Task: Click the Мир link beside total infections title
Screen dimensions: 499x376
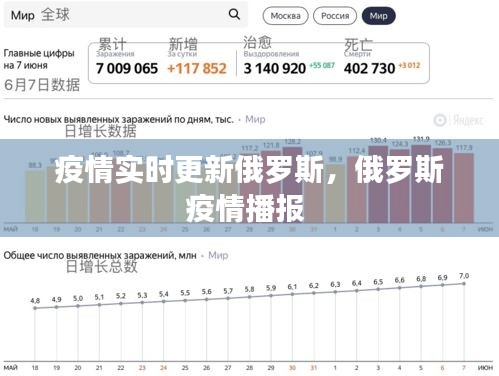Action: [x=218, y=255]
